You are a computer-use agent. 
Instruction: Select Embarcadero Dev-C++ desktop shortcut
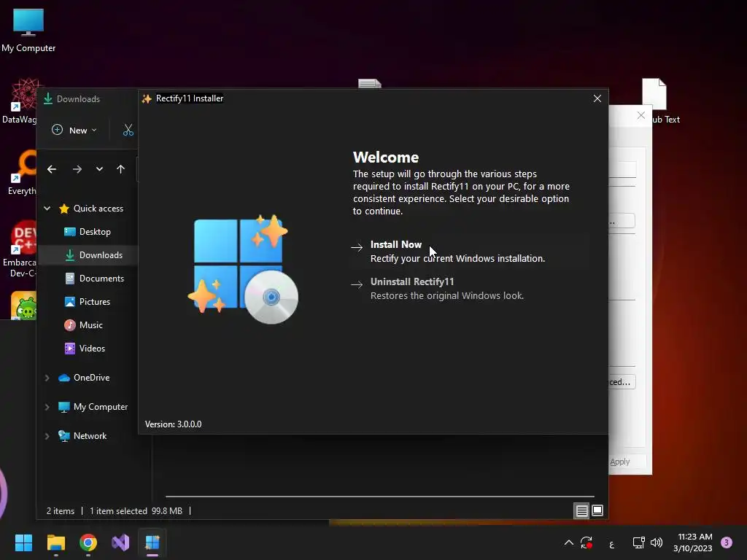pyautogui.click(x=19, y=249)
